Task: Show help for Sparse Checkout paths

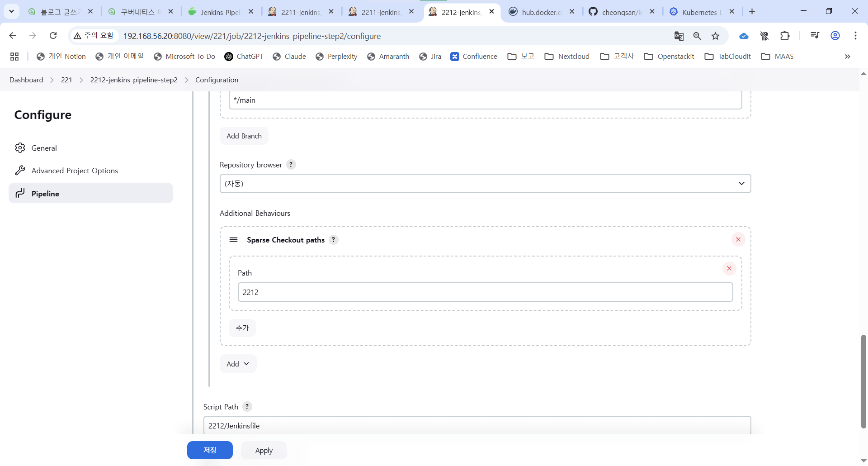Action: 334,240
